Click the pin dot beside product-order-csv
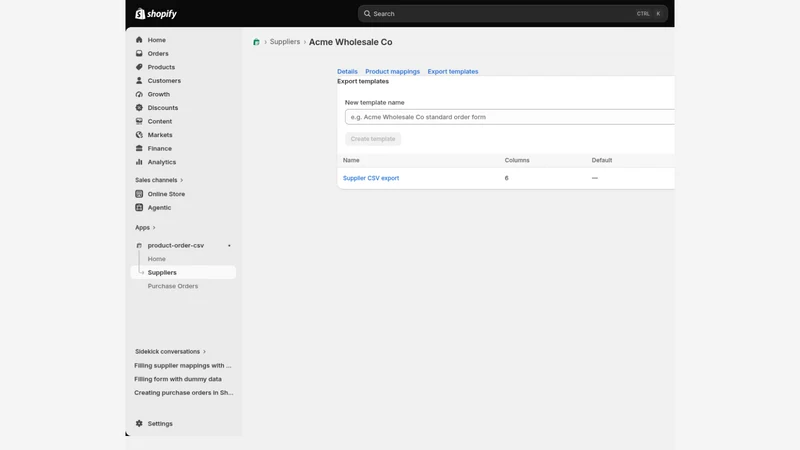 coord(229,245)
